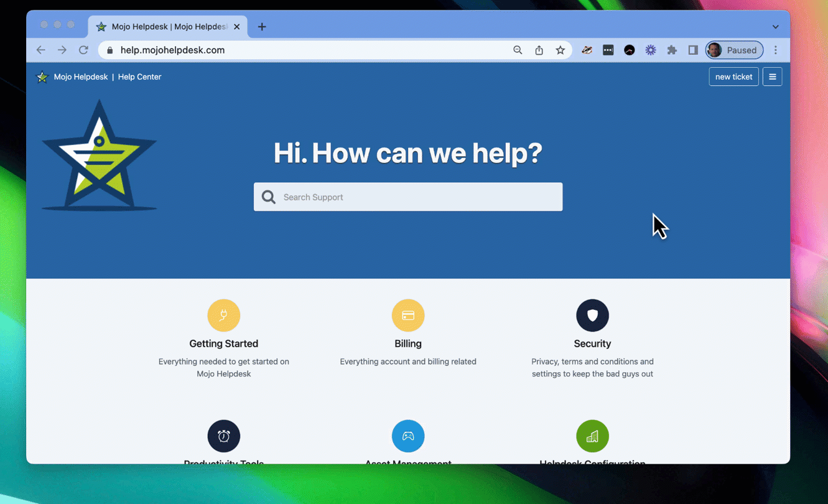Click the browser forward arrow

click(x=62, y=50)
